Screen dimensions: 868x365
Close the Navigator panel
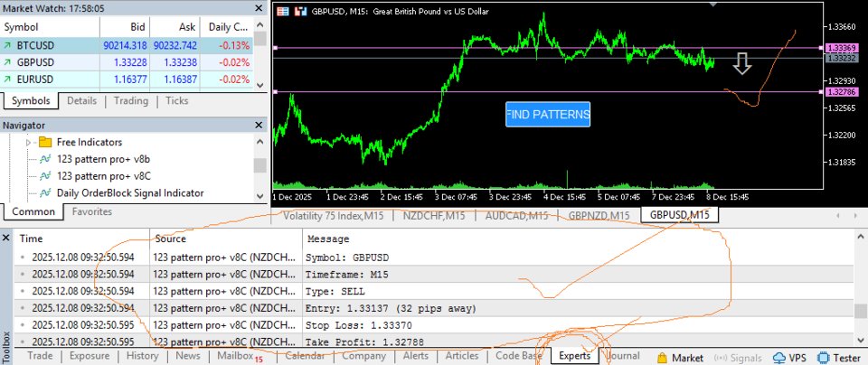point(259,126)
